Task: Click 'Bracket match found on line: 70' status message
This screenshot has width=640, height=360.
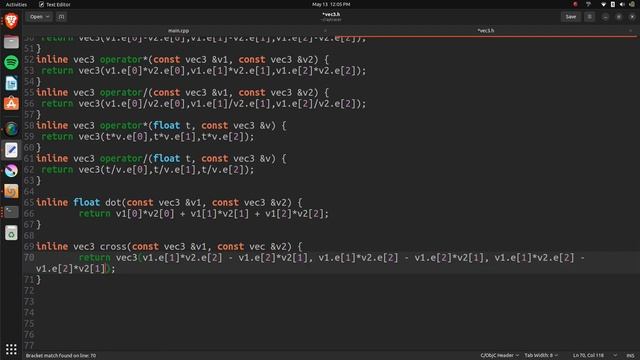Action: pyautogui.click(x=61, y=356)
